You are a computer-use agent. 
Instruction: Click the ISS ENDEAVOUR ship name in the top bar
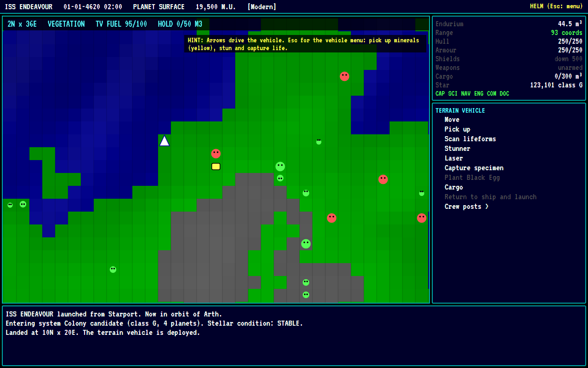(x=28, y=7)
